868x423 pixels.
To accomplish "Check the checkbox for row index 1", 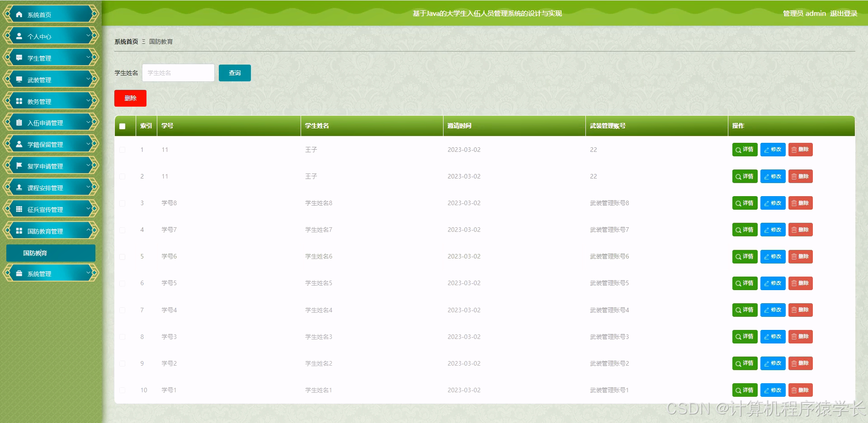I will pyautogui.click(x=123, y=150).
